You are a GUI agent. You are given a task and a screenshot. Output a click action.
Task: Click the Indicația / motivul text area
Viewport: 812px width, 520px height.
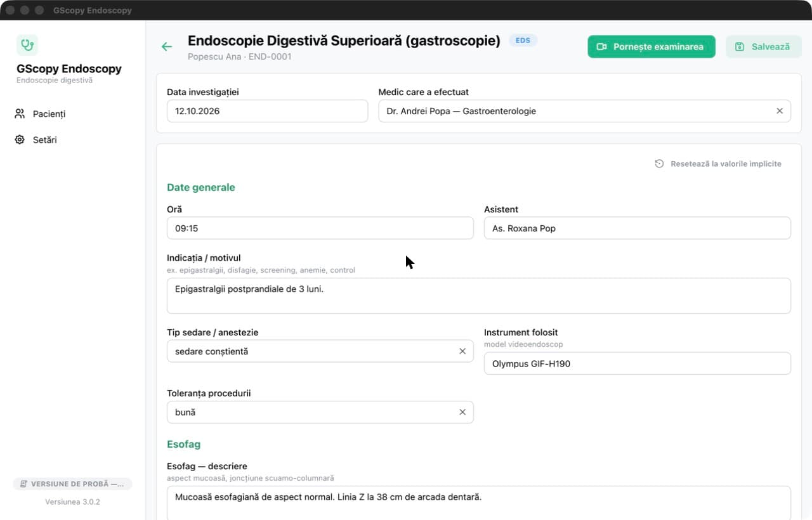click(478, 296)
